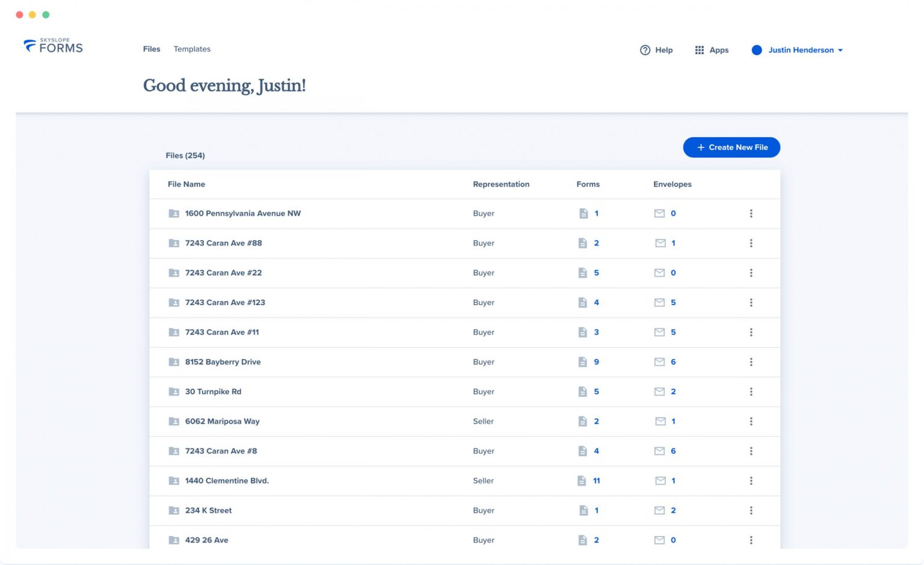Viewport: 924px width, 565px height.
Task: Expand the Justin Henderson account dropdown
Action: tap(840, 51)
